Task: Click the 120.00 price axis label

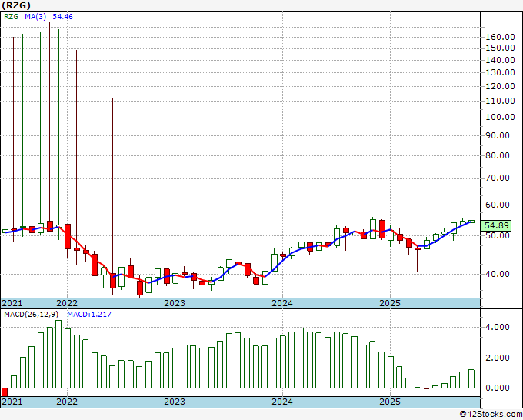Action: pos(500,86)
